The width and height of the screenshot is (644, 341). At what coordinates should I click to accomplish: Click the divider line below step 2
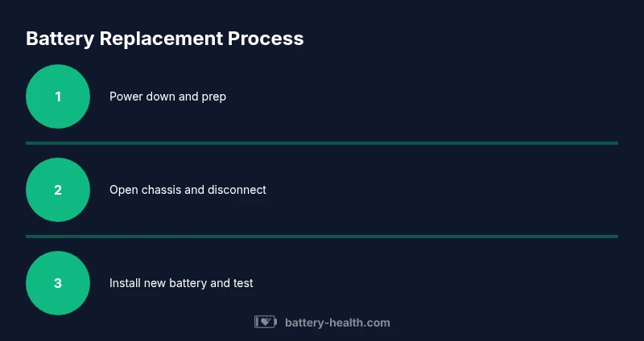click(x=322, y=236)
